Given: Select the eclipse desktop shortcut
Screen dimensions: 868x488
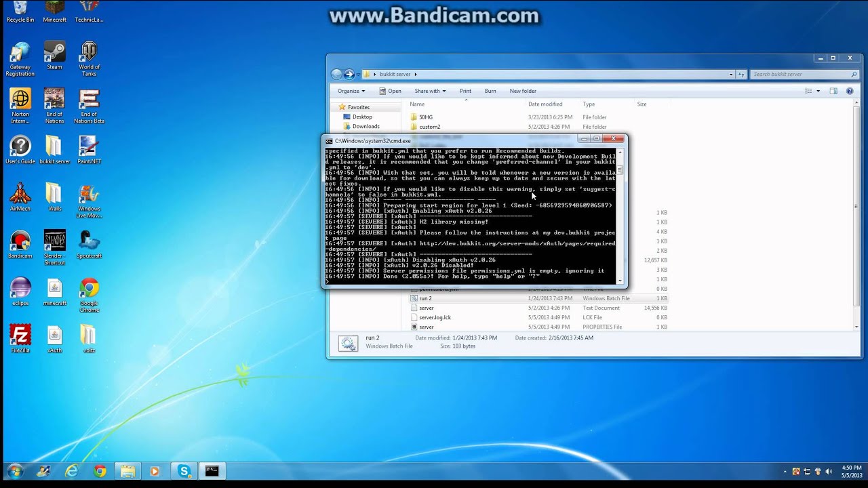Looking at the screenshot, I should 20,293.
